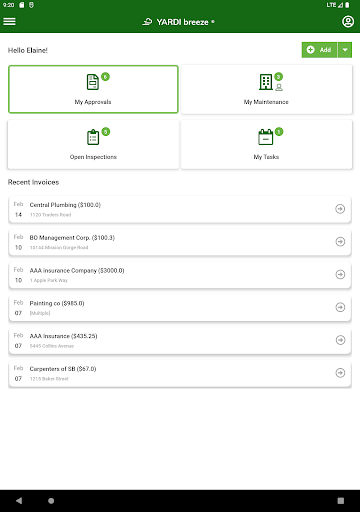Click the arrow icon for Carpenters of SB invoice
The width and height of the screenshot is (360, 512).
pos(340,373)
